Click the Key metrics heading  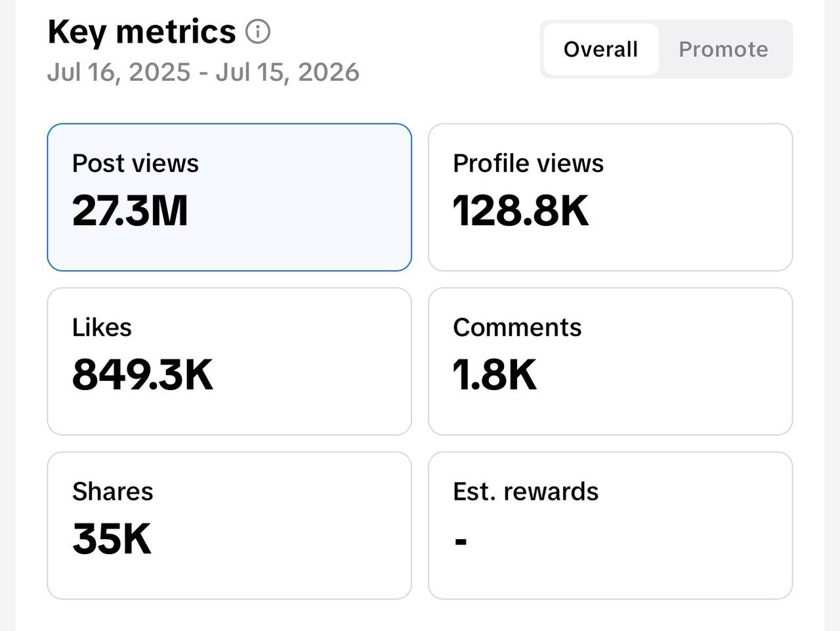tap(142, 32)
